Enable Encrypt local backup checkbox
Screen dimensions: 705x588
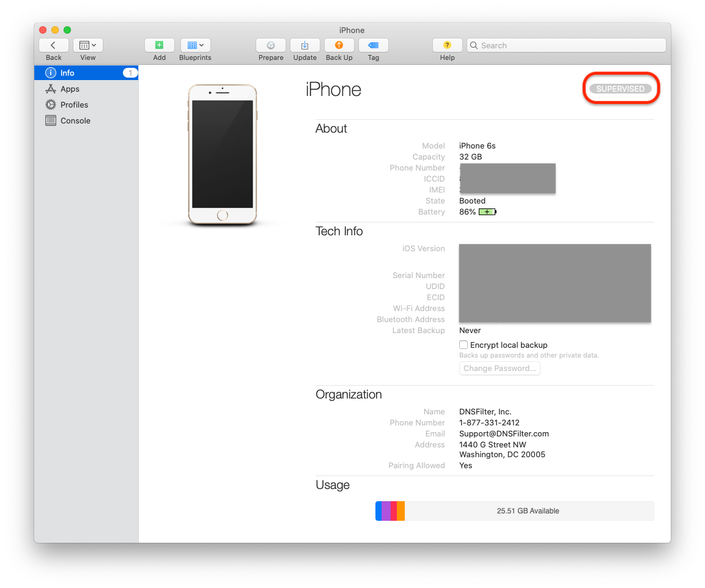[463, 345]
